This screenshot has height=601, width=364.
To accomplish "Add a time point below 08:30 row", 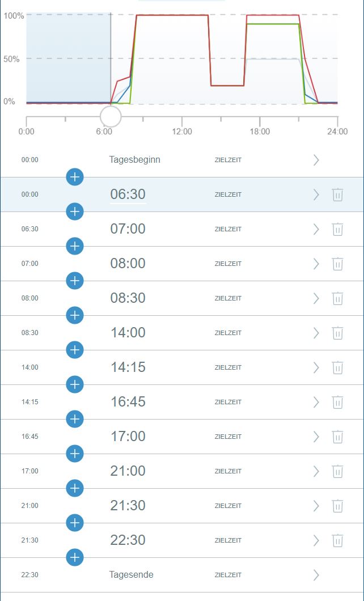I will [x=75, y=315].
